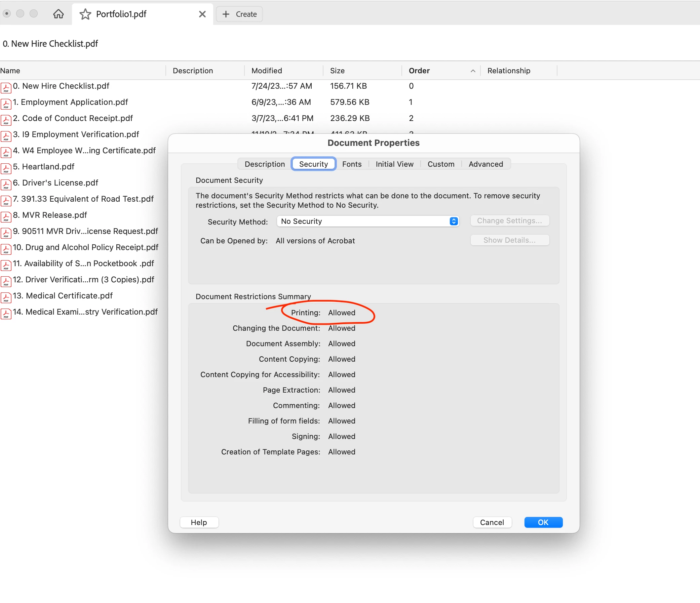Screen dimensions: 700x603
Task: Click the Help button
Action: click(199, 522)
